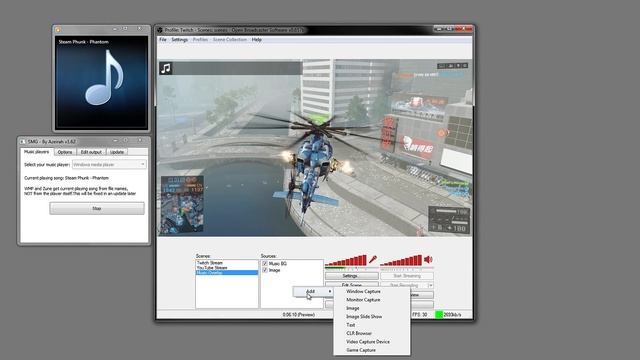Expand the Start Recording dropdown arrow

[430, 285]
